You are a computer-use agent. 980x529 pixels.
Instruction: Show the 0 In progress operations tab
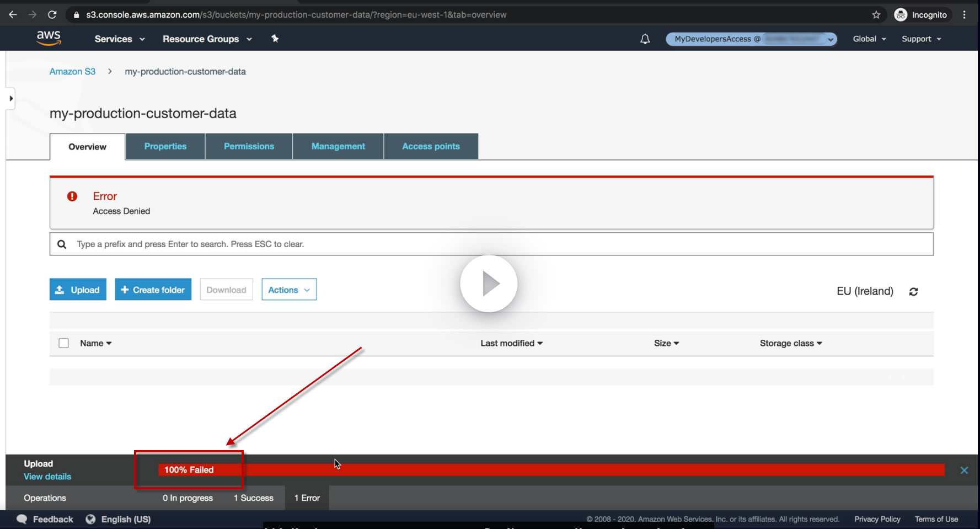pyautogui.click(x=188, y=498)
